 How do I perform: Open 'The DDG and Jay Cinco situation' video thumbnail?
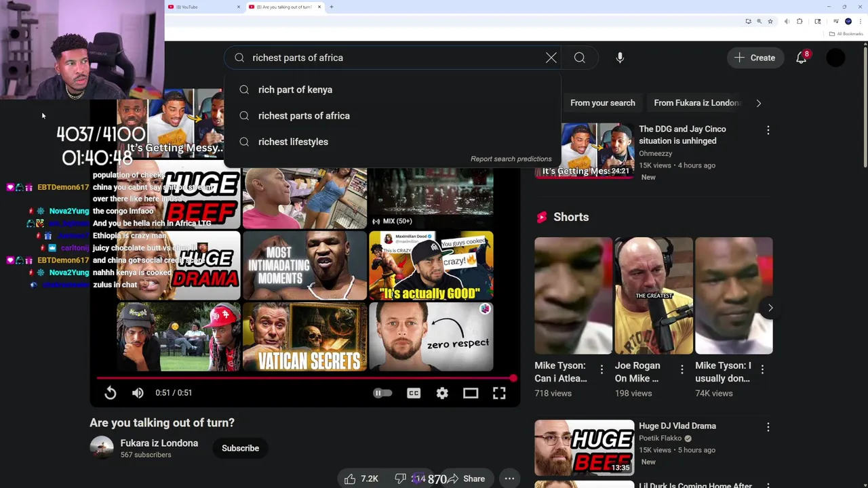(x=584, y=150)
